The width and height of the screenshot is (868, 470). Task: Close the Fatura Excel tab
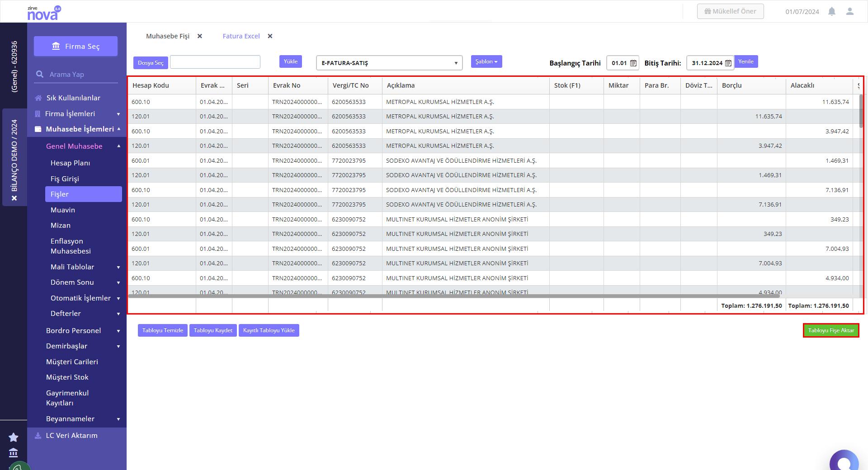coord(270,36)
